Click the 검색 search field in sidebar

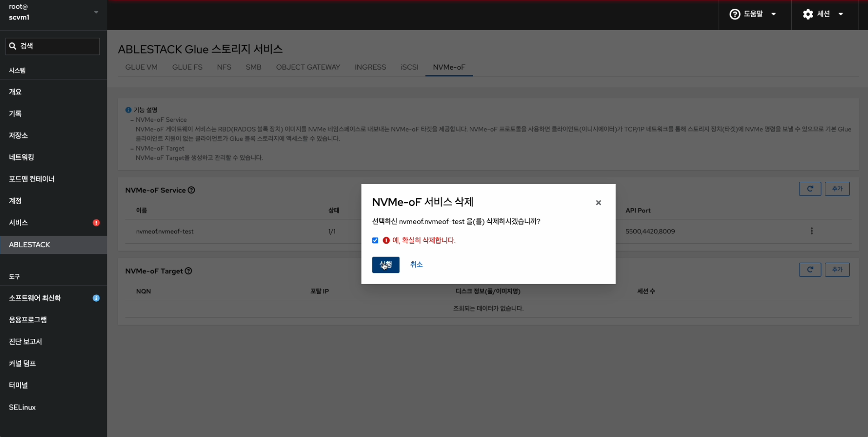(x=53, y=46)
